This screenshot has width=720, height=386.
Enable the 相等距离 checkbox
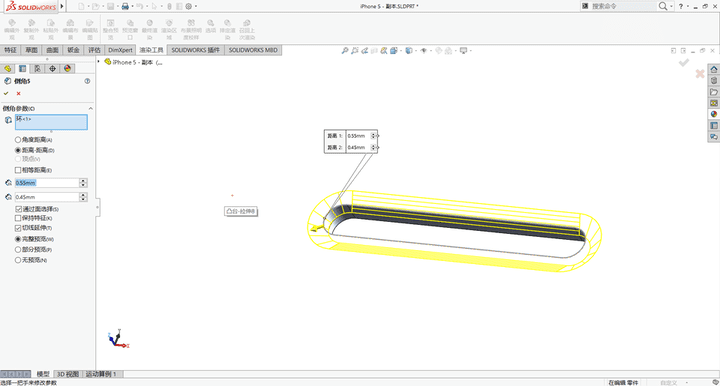18,170
